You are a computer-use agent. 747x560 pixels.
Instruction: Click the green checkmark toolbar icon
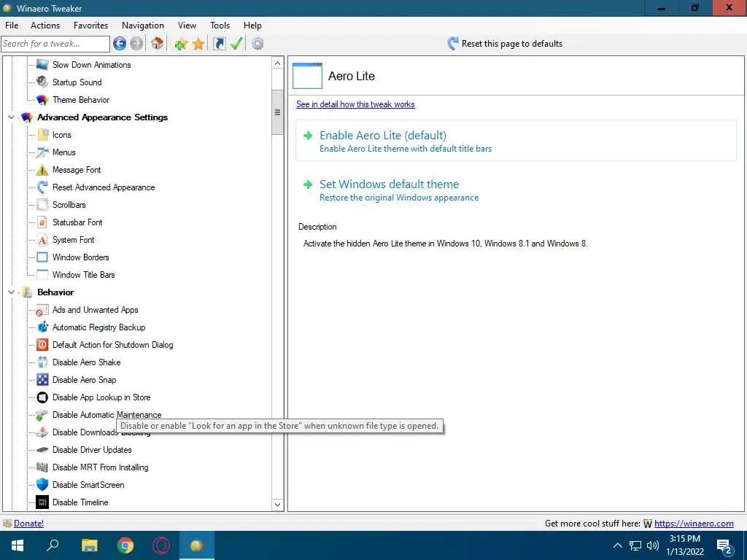236,44
